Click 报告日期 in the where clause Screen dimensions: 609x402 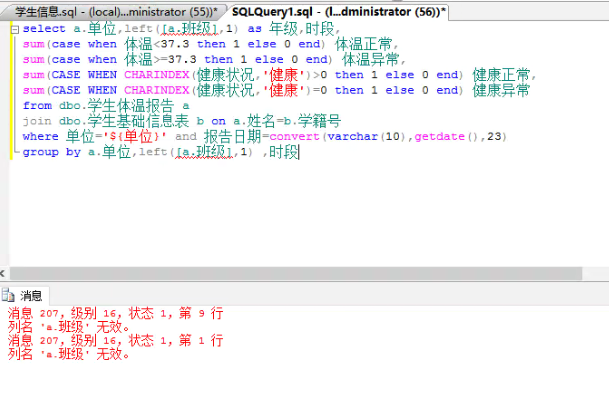pos(233,136)
